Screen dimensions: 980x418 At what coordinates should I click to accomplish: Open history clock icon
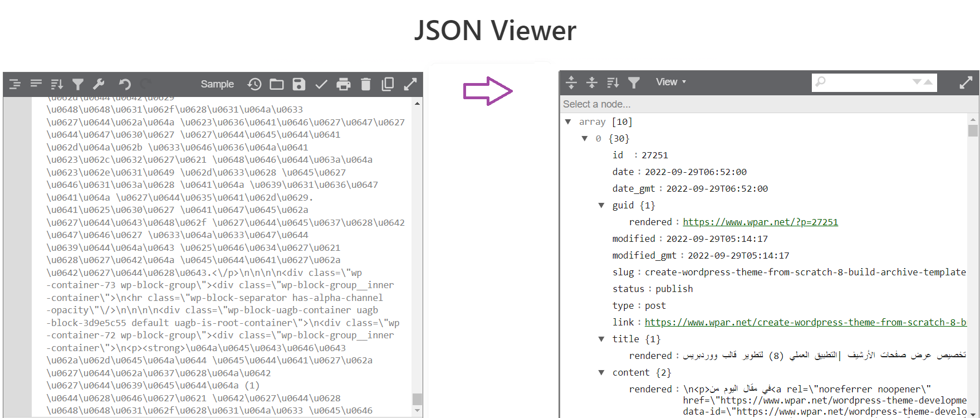coord(254,84)
